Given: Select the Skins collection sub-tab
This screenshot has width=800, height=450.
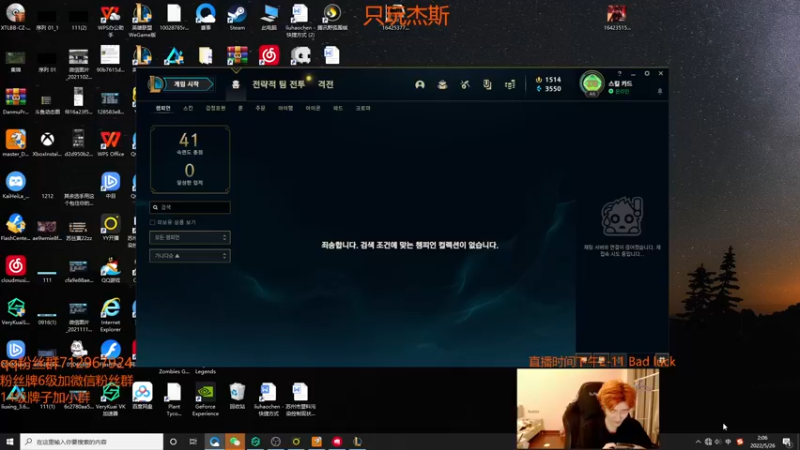Looking at the screenshot, I should [188, 108].
